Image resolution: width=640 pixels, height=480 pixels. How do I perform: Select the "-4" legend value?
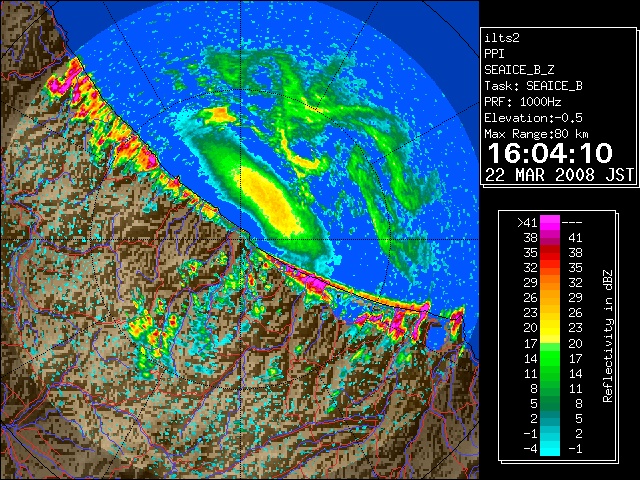(x=530, y=449)
